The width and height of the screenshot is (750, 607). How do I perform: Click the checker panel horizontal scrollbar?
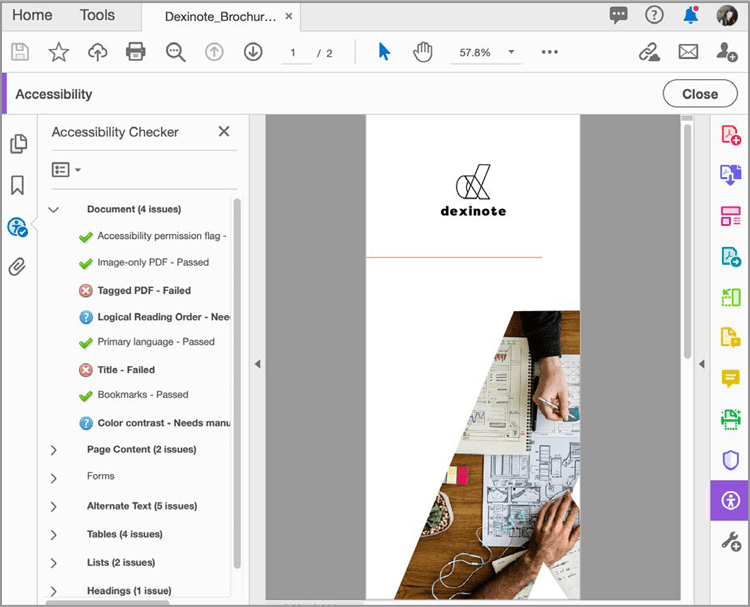point(108,603)
